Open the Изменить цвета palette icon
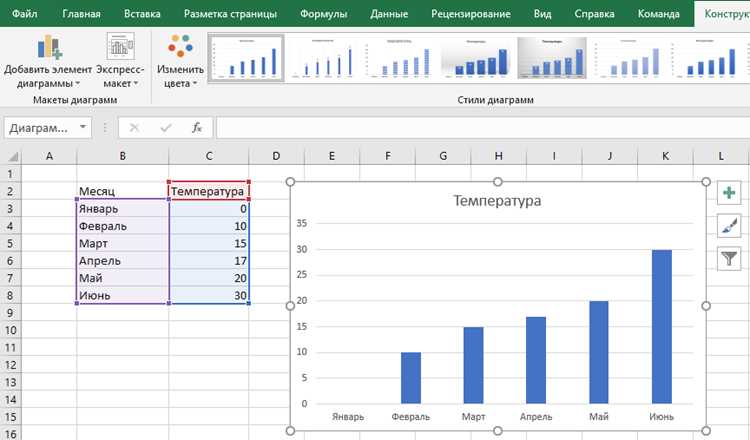Screen dimensions: 750x440 click(180, 46)
